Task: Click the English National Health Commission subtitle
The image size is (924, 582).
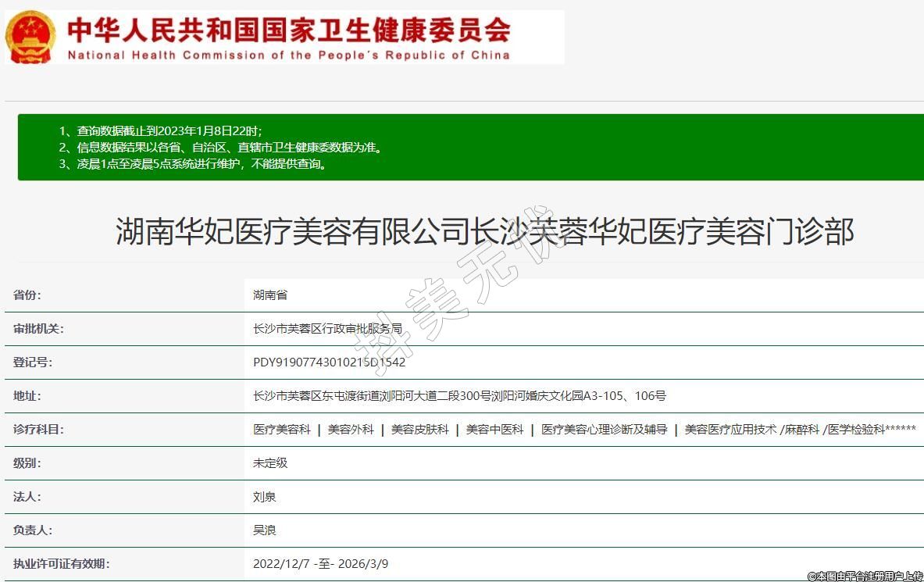Action: click(288, 55)
